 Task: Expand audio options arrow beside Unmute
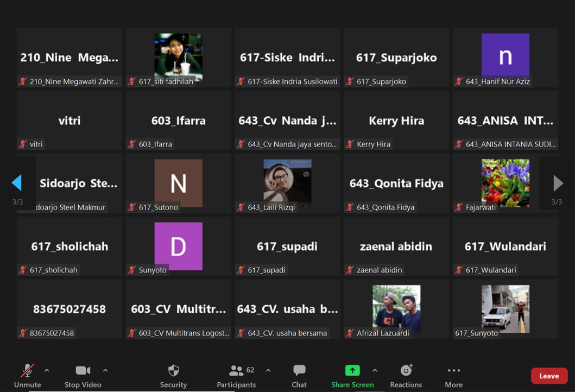[47, 370]
